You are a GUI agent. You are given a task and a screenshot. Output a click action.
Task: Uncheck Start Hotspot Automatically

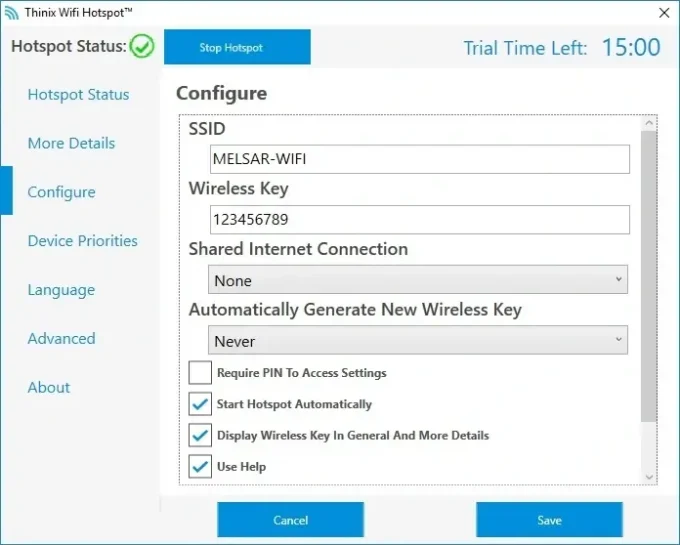click(200, 404)
